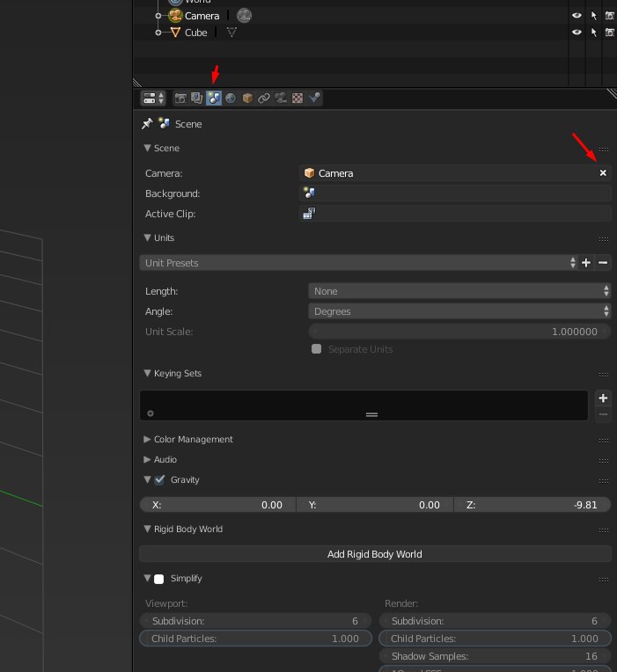Click the Scene panel drag grip

604,150
